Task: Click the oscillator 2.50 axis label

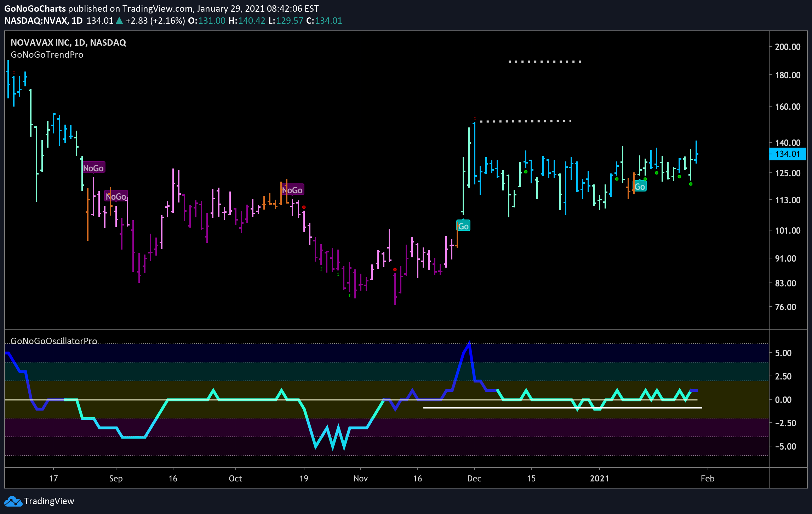Action: tap(783, 376)
